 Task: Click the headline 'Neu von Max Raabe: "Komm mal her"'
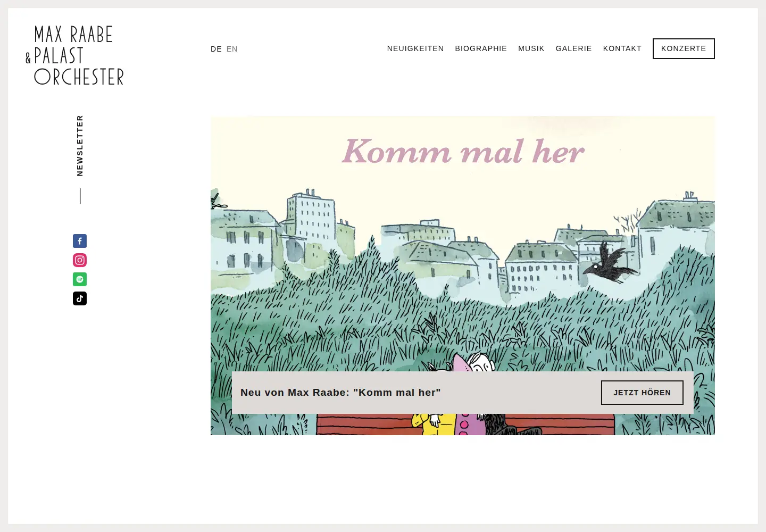tap(340, 393)
